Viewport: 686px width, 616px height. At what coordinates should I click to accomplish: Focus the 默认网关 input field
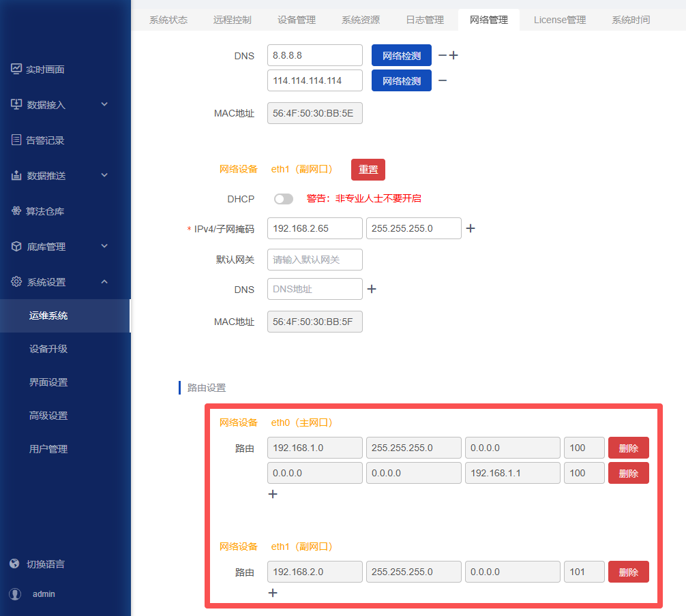[314, 260]
